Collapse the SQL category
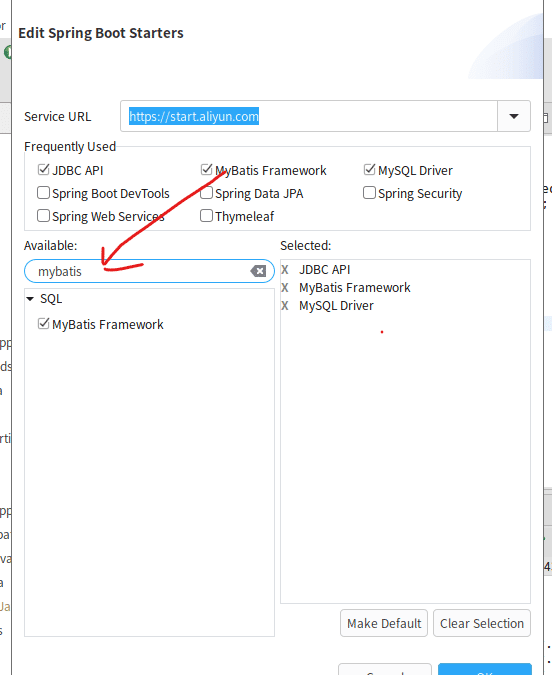 tap(30, 299)
